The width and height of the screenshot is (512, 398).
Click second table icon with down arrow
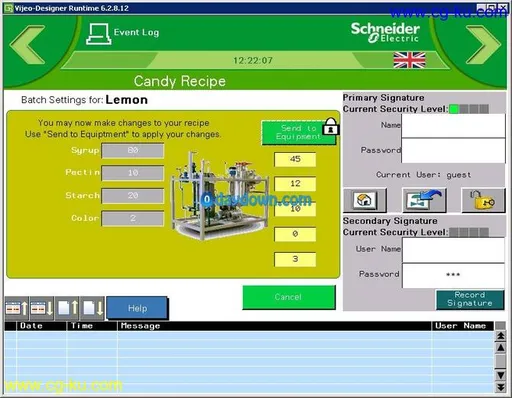tap(42, 308)
